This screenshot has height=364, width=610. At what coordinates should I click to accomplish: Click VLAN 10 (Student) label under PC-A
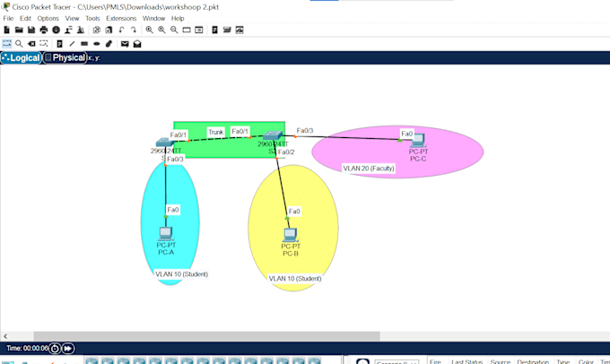[181, 274]
